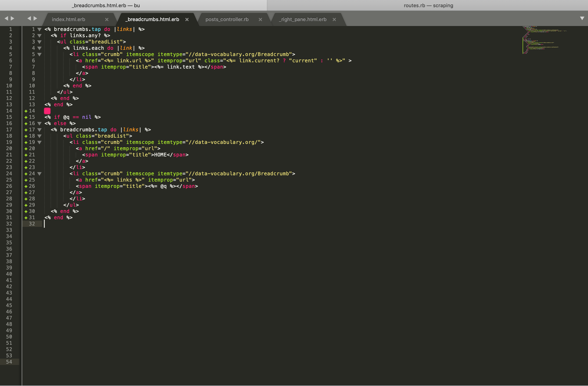Open the tab list dropdown arrow
Viewport: 588px width, 386px height.
coord(582,18)
